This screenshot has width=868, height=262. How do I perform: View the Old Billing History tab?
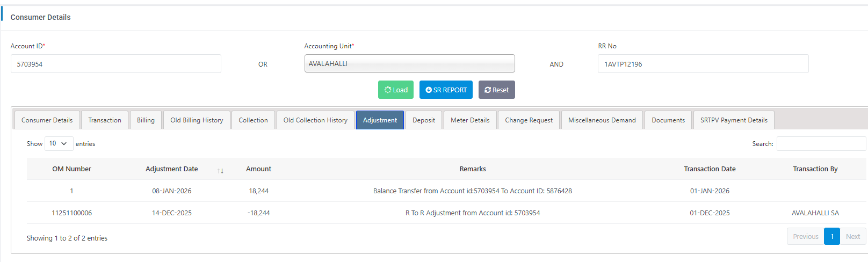[x=197, y=120]
